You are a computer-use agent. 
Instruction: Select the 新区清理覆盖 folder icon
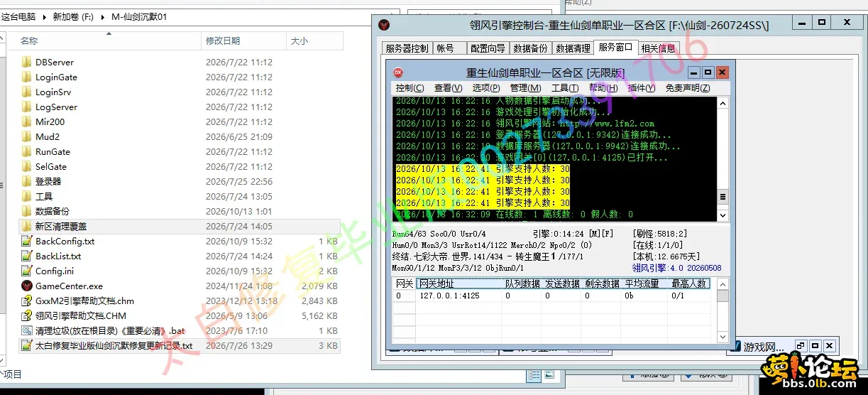[26, 227]
